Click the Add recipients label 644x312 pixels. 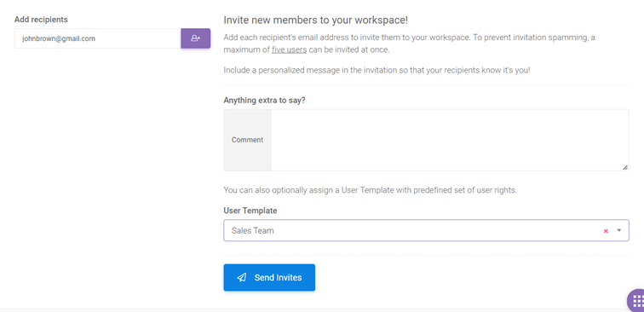click(41, 20)
